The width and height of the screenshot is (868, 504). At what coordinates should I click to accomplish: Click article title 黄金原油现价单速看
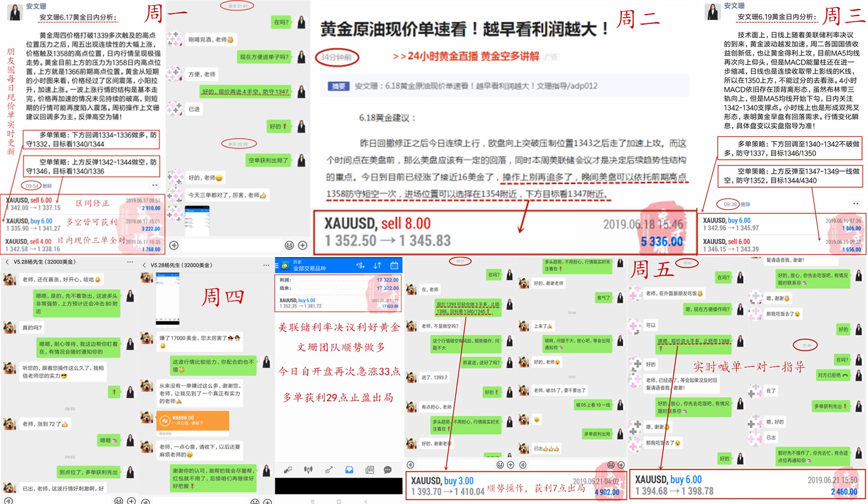coord(464,29)
